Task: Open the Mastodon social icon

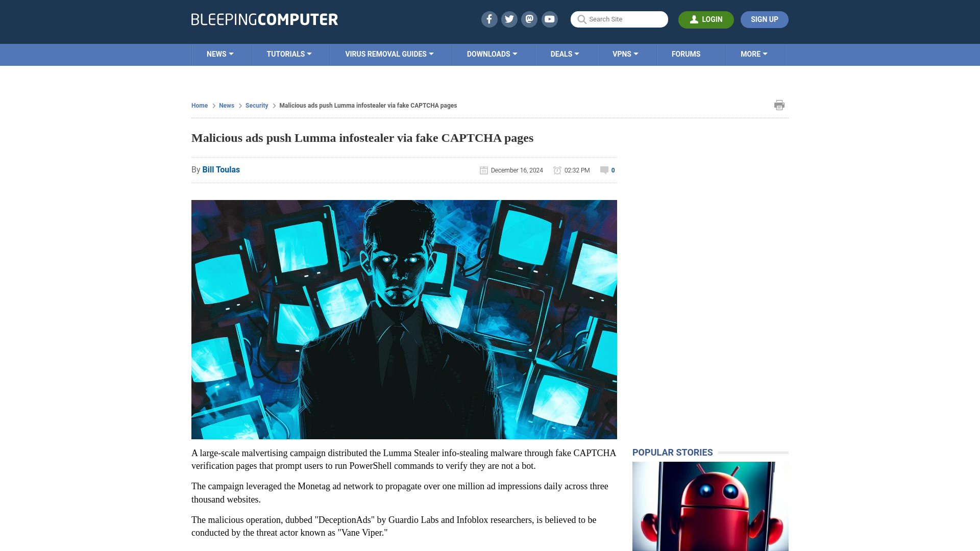Action: [529, 19]
